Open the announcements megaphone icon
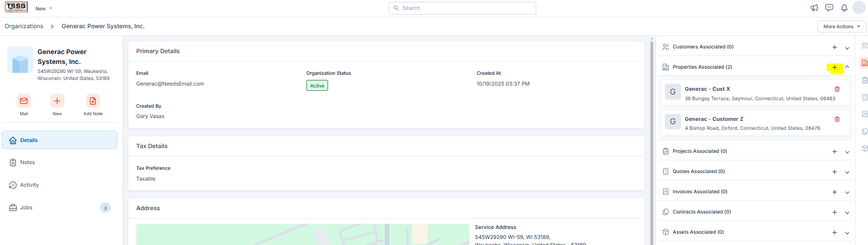Image resolution: width=868 pixels, height=245 pixels. click(x=814, y=8)
